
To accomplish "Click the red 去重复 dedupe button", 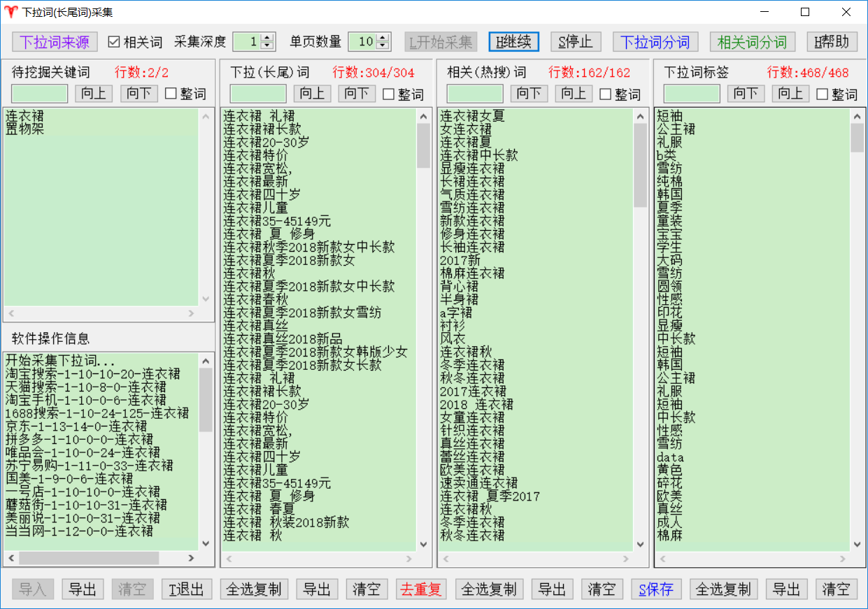I will [421, 589].
